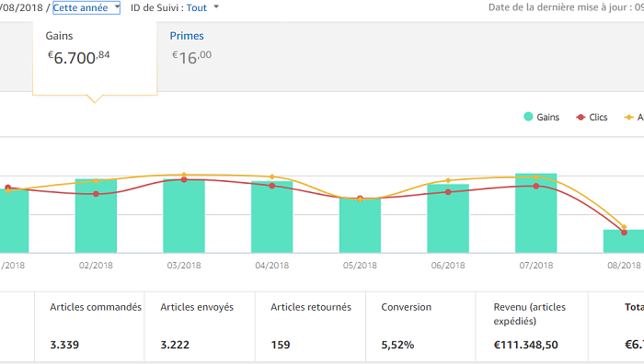This screenshot has width=644, height=364.
Task: Select the 03/2018 gains bar
Action: [x=184, y=216]
